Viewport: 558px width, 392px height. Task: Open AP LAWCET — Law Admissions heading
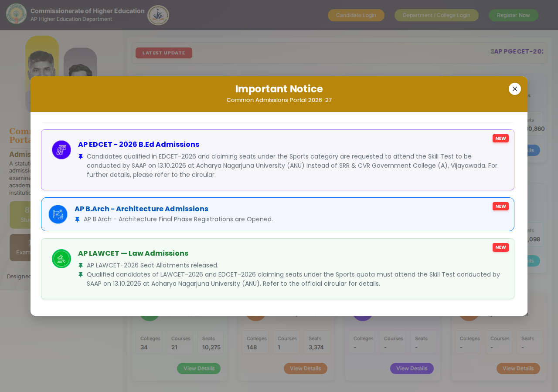point(133,253)
